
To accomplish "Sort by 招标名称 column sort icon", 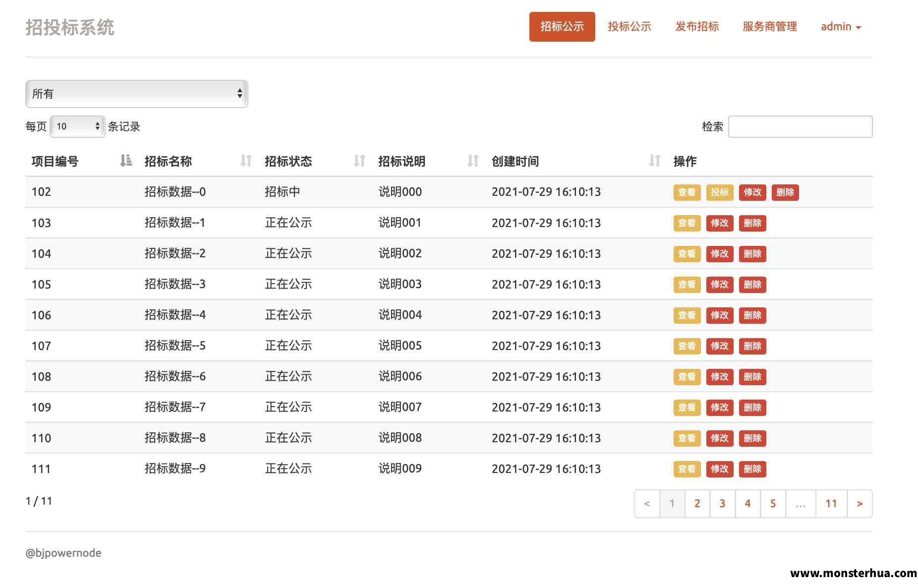I will (x=246, y=161).
